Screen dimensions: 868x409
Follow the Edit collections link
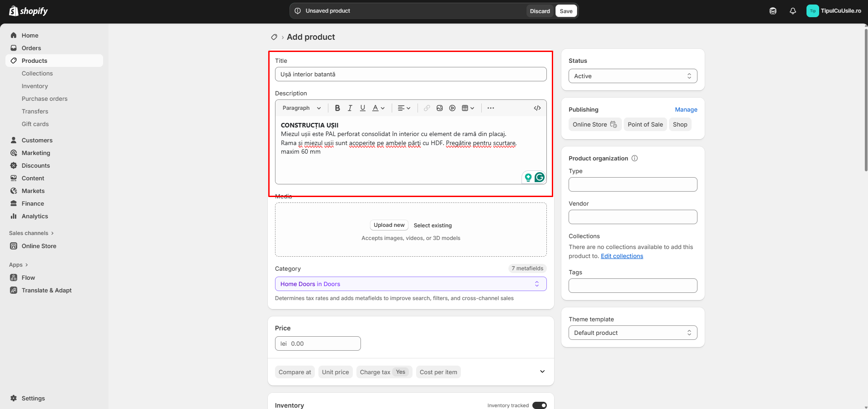click(x=621, y=256)
